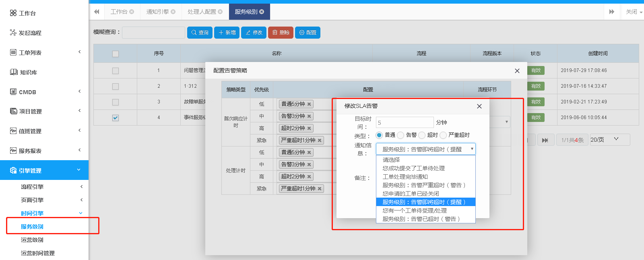
Task: Open the 通知信息 dropdown
Action: (x=425, y=149)
